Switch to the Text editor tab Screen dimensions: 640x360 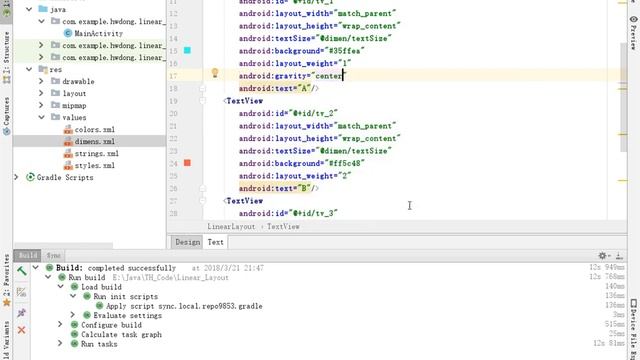(x=216, y=242)
